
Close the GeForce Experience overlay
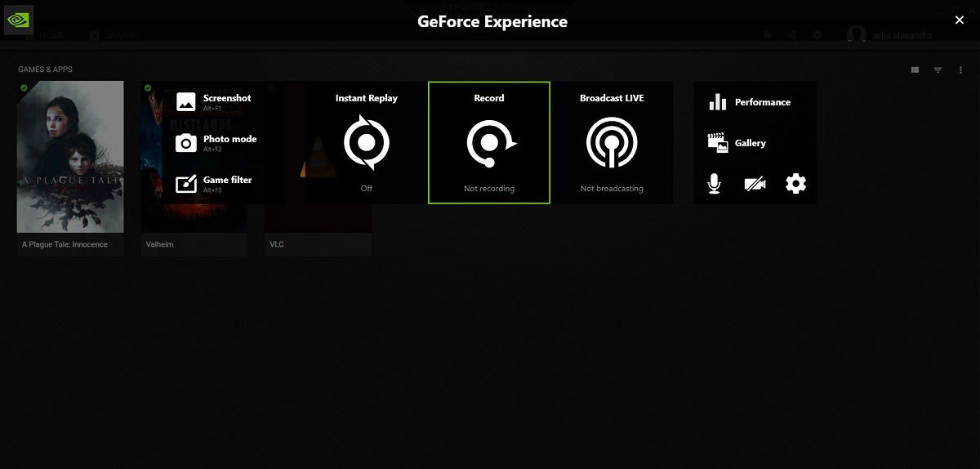[960, 20]
